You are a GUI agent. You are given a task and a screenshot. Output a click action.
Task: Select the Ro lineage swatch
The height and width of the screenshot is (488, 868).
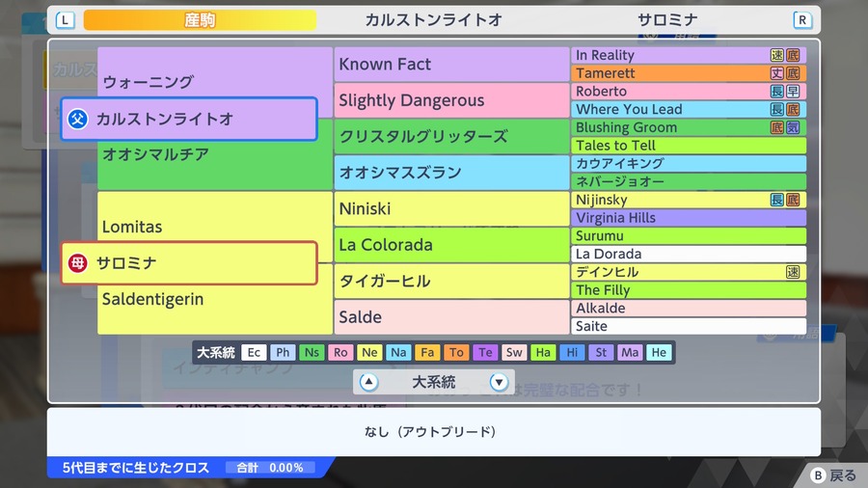point(340,352)
